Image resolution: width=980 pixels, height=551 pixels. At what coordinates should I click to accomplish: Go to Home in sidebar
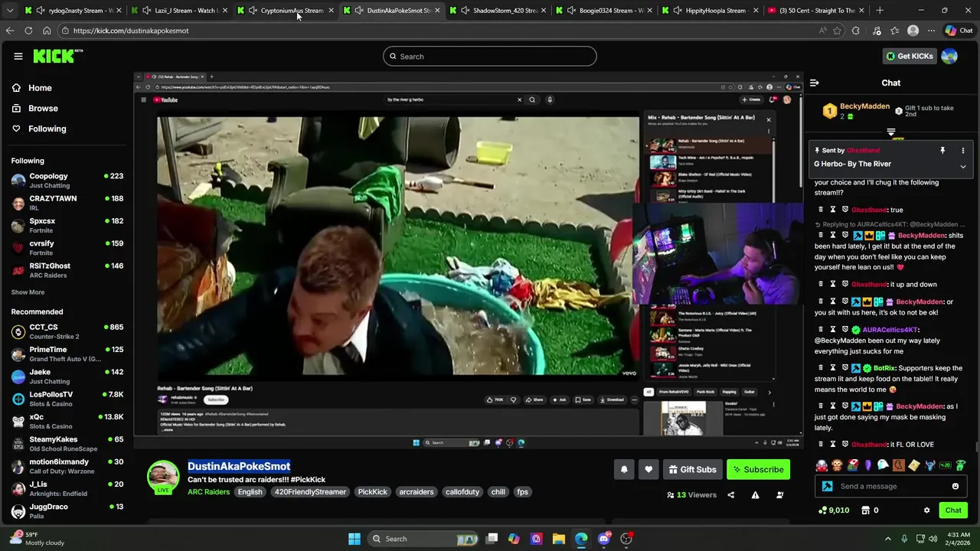pyautogui.click(x=31, y=88)
